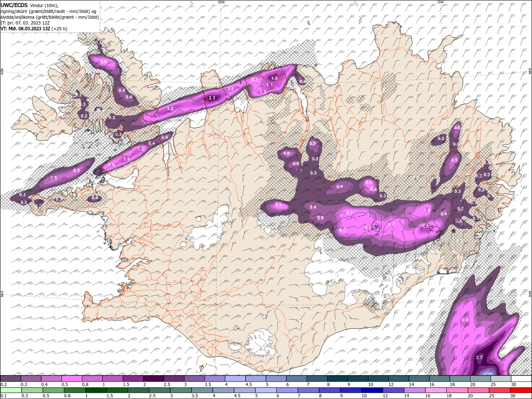Click the 25 label in the rain legend
Screen dimensions: 532x399
pyautogui.click(x=492, y=396)
